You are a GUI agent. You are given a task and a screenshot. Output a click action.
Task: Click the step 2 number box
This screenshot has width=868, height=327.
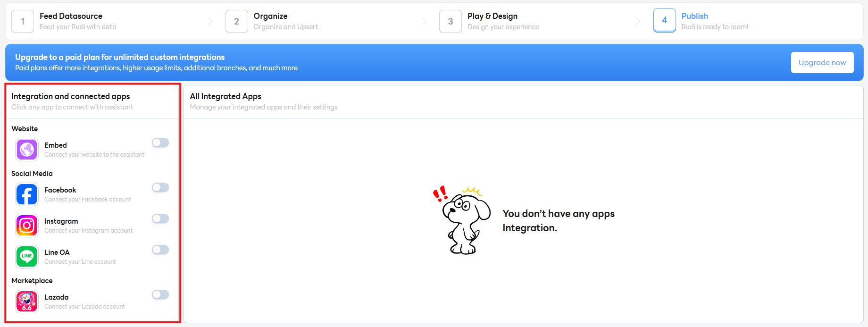[236, 21]
